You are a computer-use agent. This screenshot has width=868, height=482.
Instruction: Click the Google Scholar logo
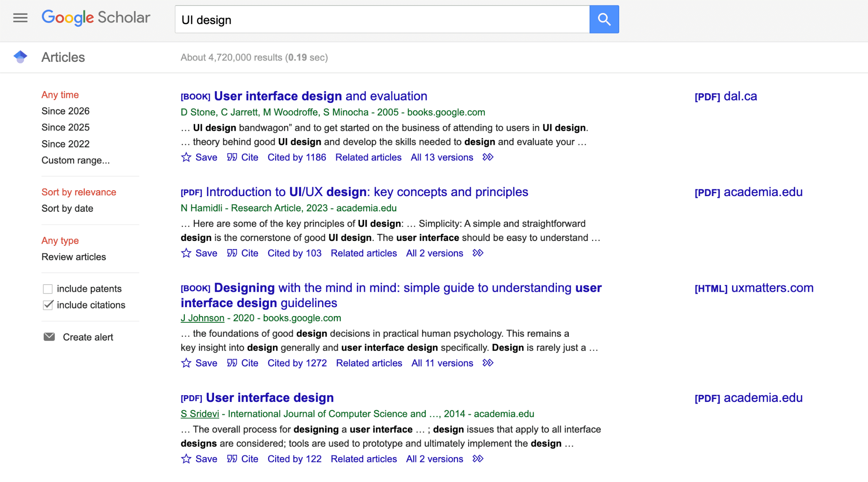(96, 18)
